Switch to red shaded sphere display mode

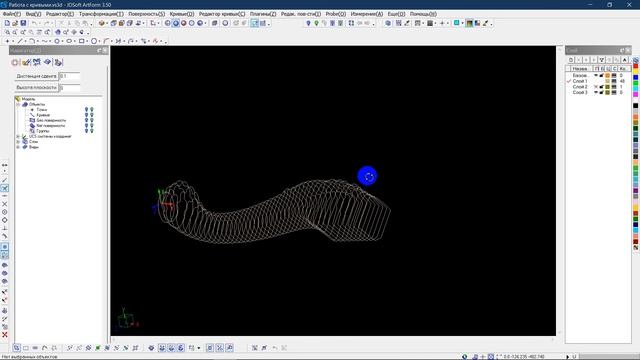(184, 23)
